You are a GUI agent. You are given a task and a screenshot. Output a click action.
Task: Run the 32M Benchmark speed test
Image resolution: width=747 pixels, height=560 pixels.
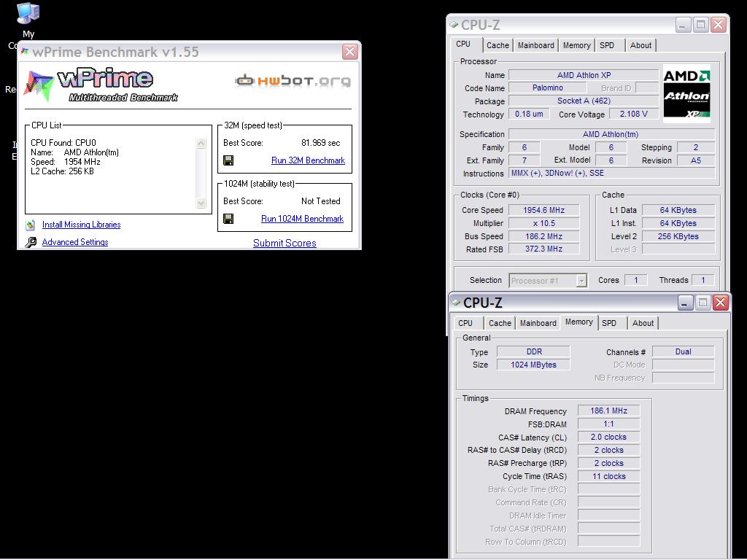pyautogui.click(x=308, y=160)
